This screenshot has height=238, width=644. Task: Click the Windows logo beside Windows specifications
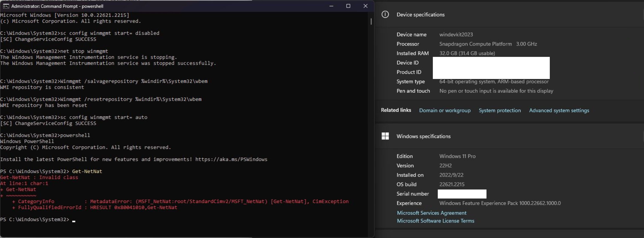[385, 136]
